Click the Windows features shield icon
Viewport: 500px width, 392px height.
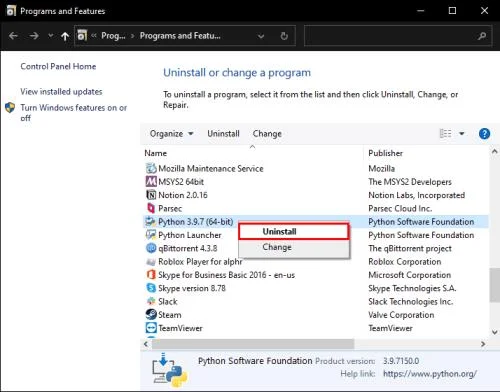(x=10, y=108)
